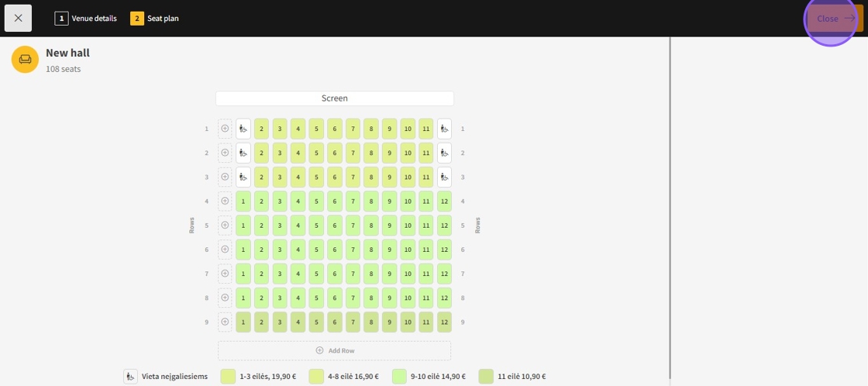Select the left wheelchair seat in row 3
Viewport: 868px width, 386px height.
tap(243, 177)
